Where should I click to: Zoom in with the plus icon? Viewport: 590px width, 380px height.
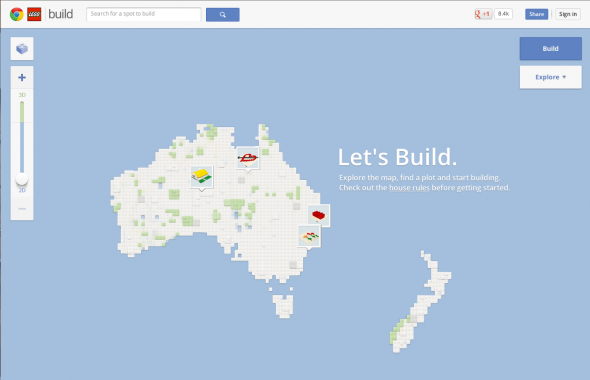pyautogui.click(x=22, y=78)
